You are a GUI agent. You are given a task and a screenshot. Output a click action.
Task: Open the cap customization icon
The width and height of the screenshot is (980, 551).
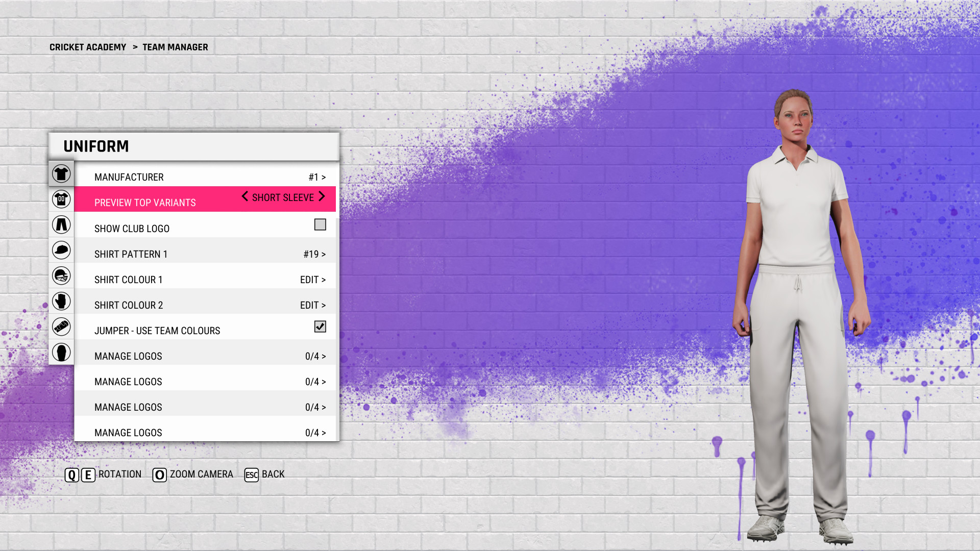point(61,250)
